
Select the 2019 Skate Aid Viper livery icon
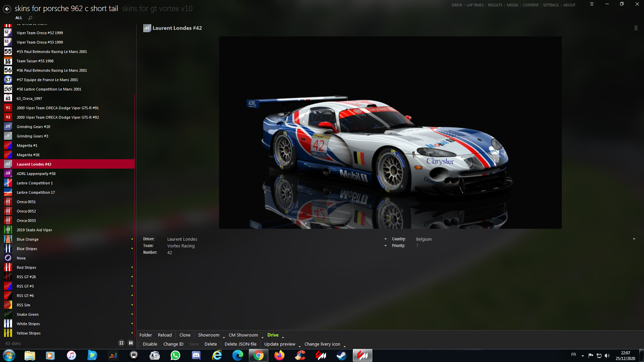(x=8, y=230)
